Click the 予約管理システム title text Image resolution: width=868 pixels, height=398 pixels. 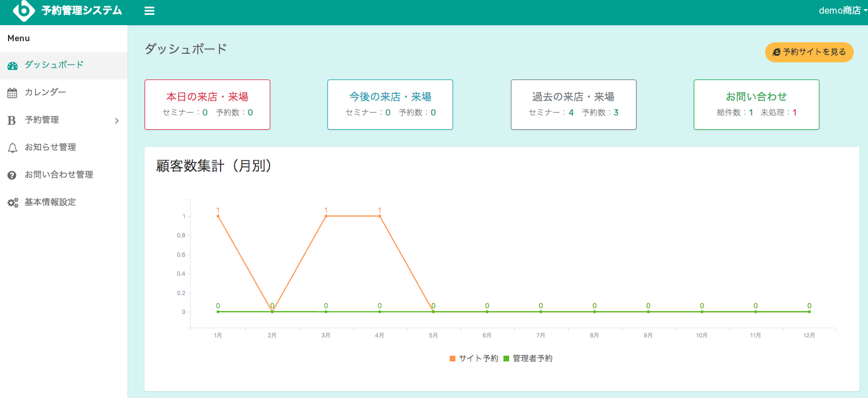click(82, 10)
